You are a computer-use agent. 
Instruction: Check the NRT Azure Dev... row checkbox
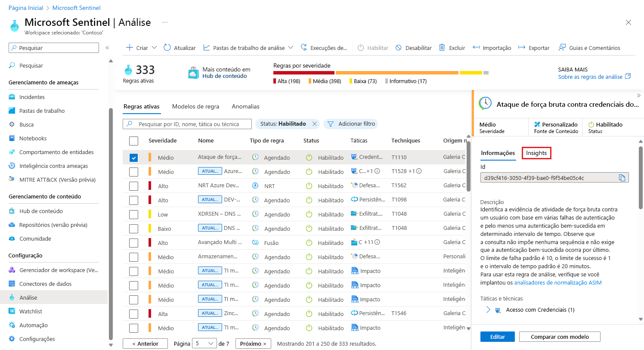134,186
